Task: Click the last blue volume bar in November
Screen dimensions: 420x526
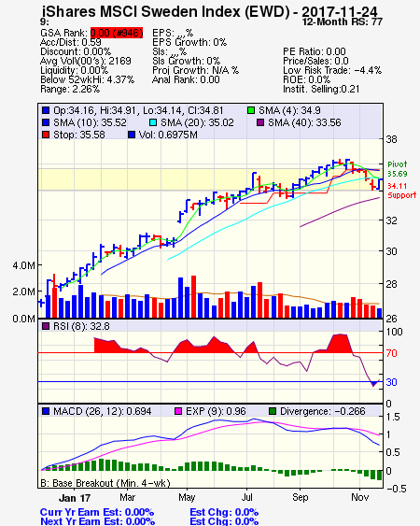Action: pos(380,313)
